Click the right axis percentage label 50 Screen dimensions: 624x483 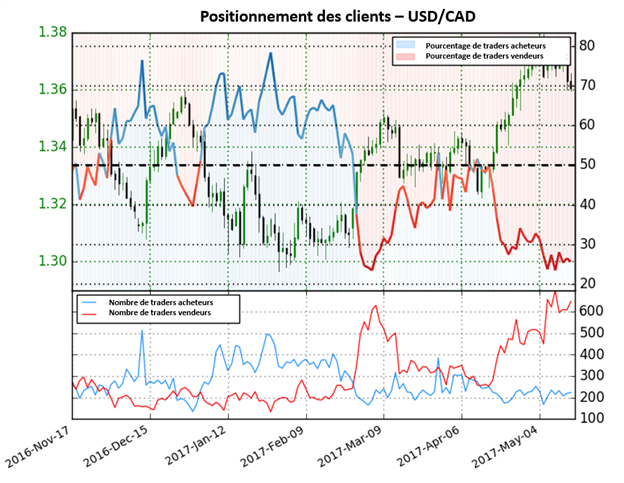pyautogui.click(x=587, y=164)
